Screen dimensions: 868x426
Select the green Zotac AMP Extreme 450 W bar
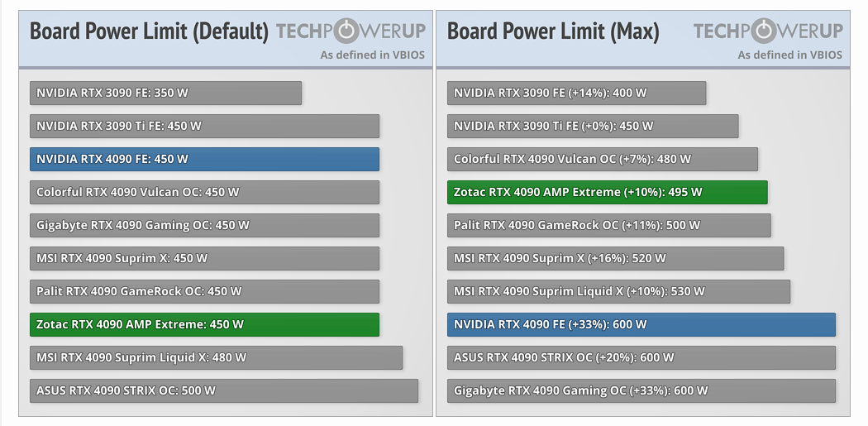204,324
